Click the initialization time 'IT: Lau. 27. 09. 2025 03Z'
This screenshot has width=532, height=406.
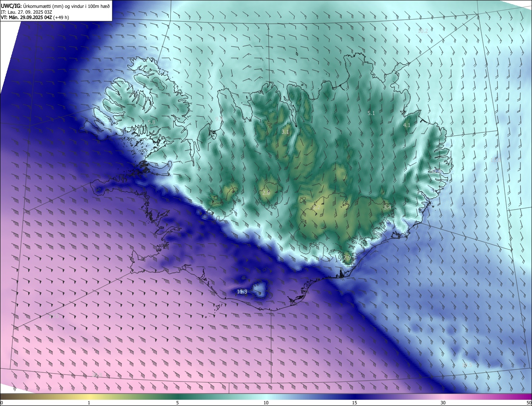[26, 12]
